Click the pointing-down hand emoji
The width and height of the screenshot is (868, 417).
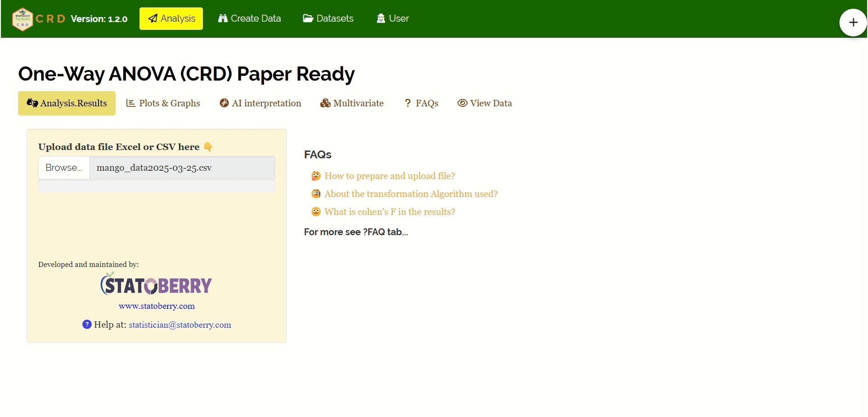coord(208,147)
